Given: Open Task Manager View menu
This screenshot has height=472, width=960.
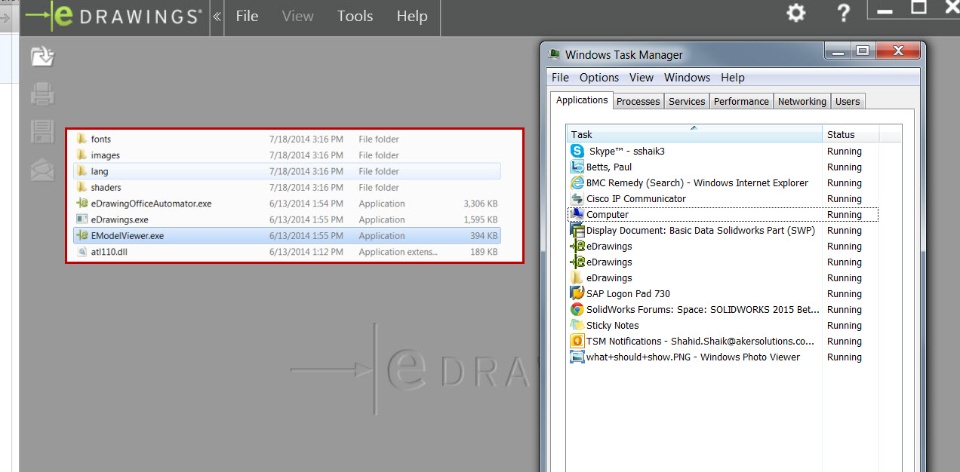Looking at the screenshot, I should coord(642,78).
